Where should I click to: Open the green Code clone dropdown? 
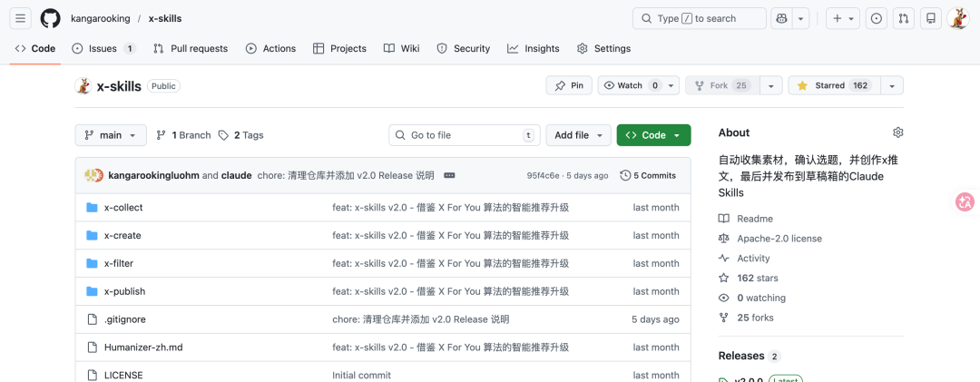653,135
